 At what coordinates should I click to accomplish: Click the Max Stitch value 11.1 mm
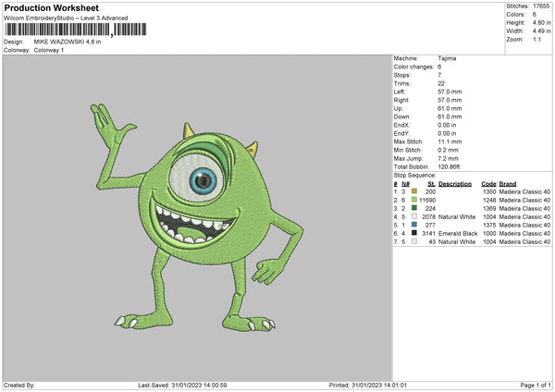coord(450,141)
